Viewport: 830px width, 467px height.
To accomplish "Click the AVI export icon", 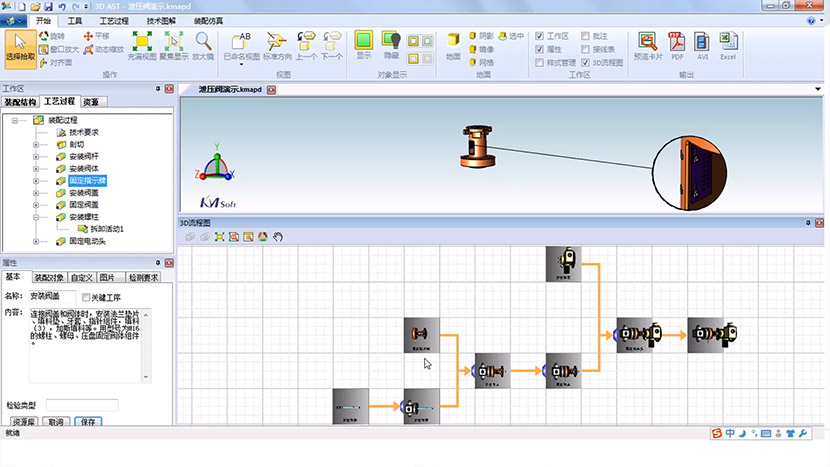I will click(702, 45).
